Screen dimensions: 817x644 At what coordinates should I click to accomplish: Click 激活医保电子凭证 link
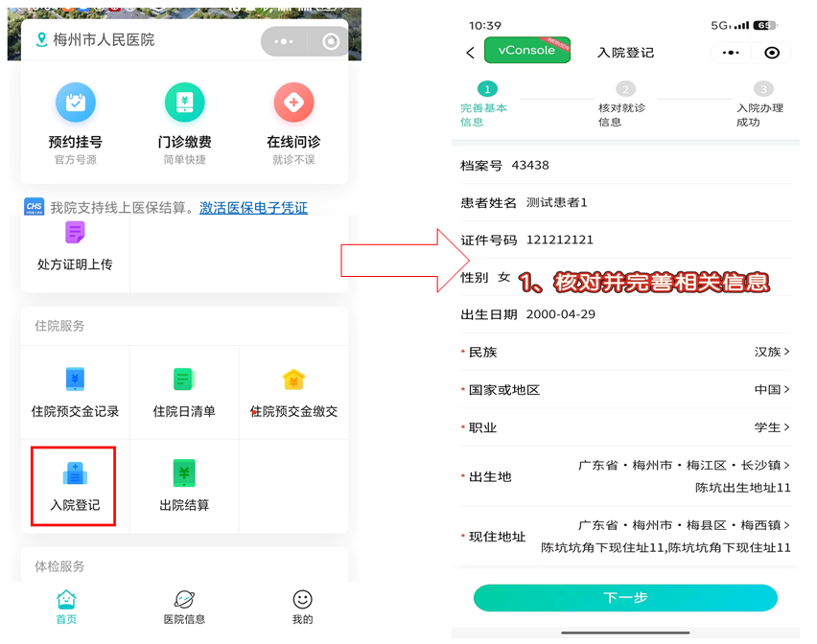[253, 208]
